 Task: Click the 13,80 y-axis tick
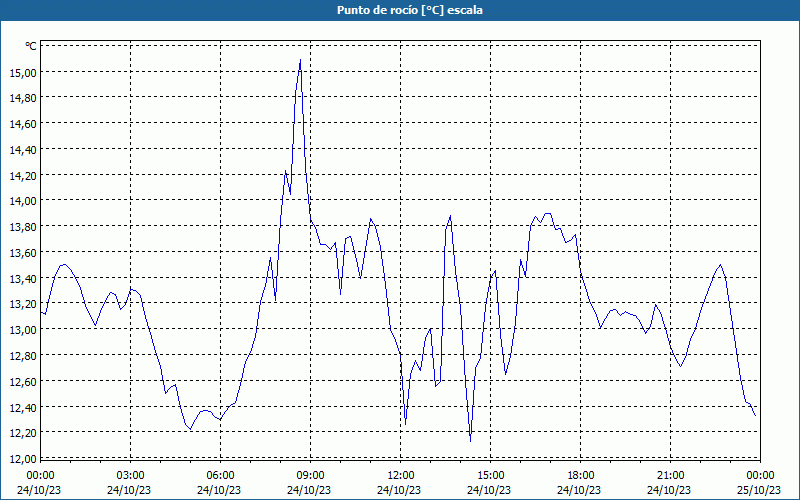[x=23, y=227]
